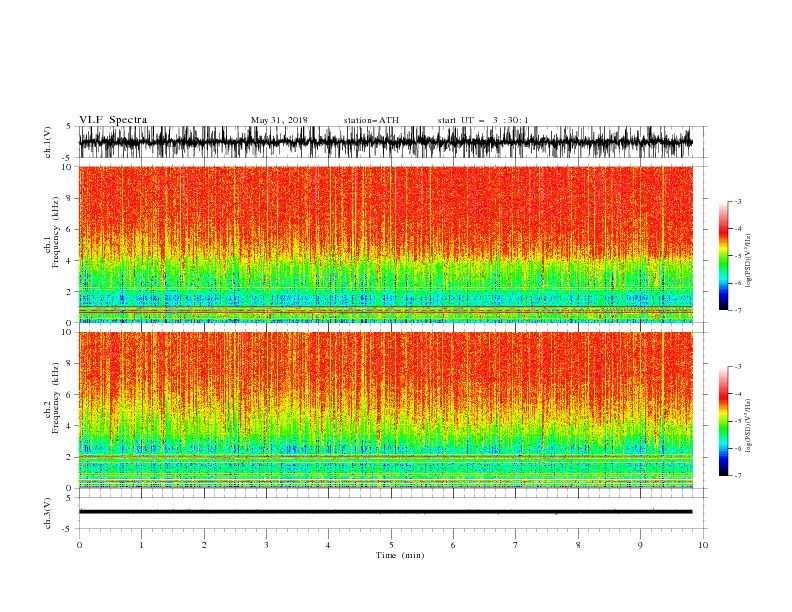Click the "8" kHz tick on ch.1 frequency axis
Viewport: 792px width, 612px height.
click(70, 198)
